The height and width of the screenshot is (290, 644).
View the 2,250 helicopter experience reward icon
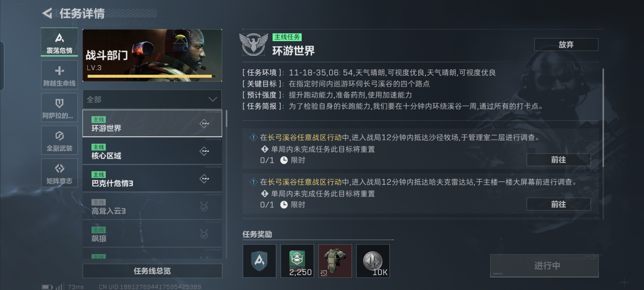[x=297, y=261]
